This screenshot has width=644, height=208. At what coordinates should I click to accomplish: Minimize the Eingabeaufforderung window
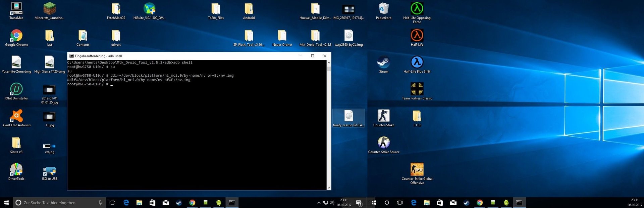[x=300, y=56]
